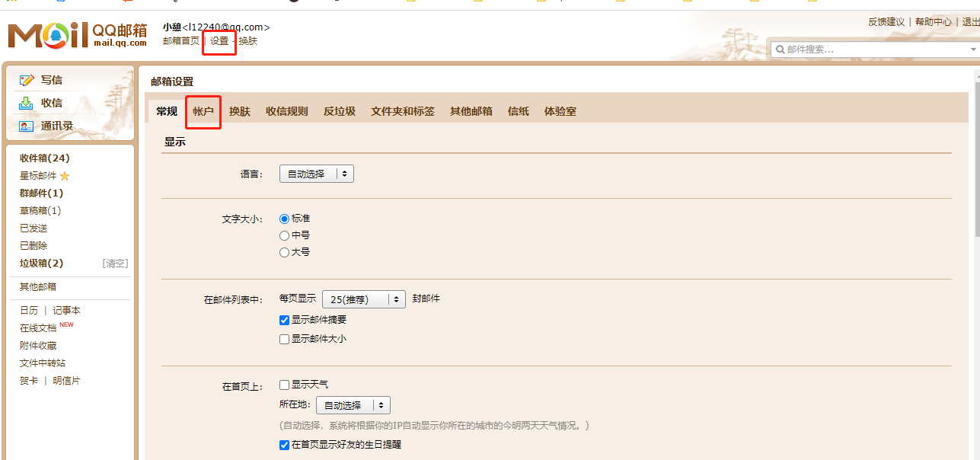Open the 收件箱(24) folder

45,158
